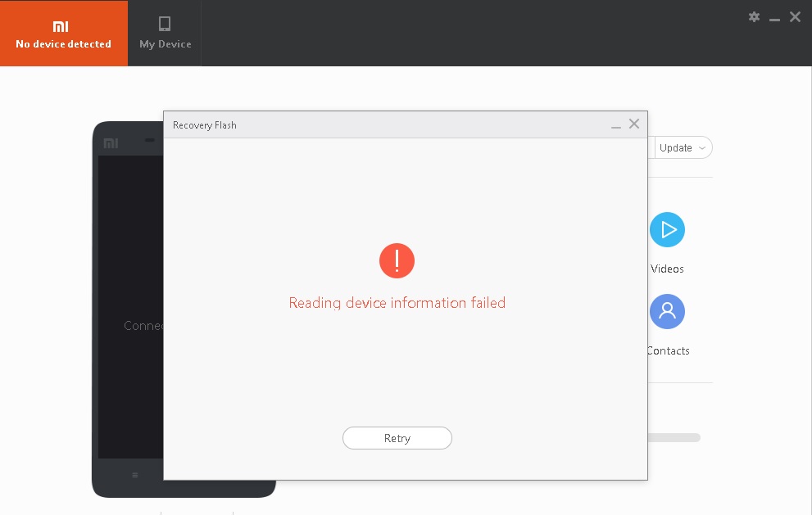Click the Videos play icon
This screenshot has width=812, height=515.
667,230
